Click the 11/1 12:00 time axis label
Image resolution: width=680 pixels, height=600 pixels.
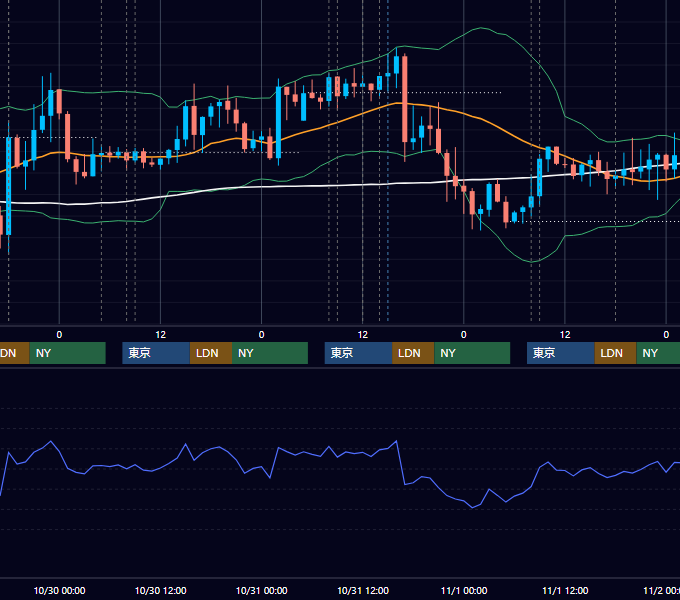click(565, 590)
